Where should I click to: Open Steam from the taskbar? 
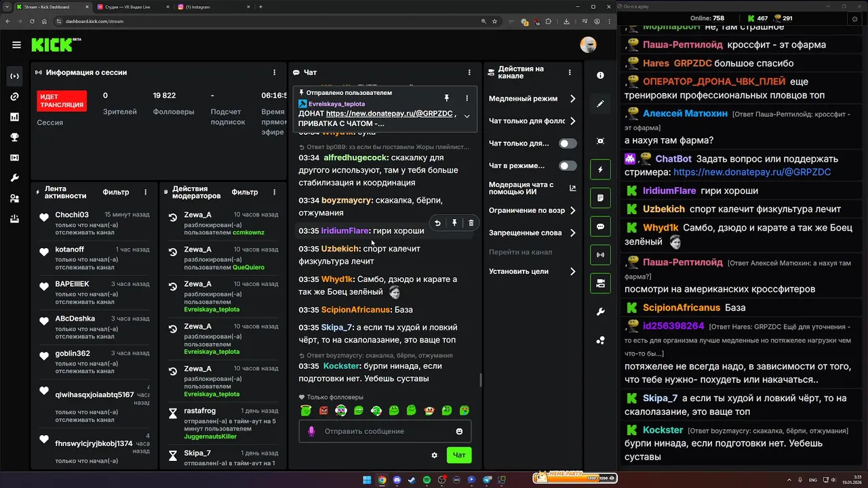pyautogui.click(x=412, y=480)
